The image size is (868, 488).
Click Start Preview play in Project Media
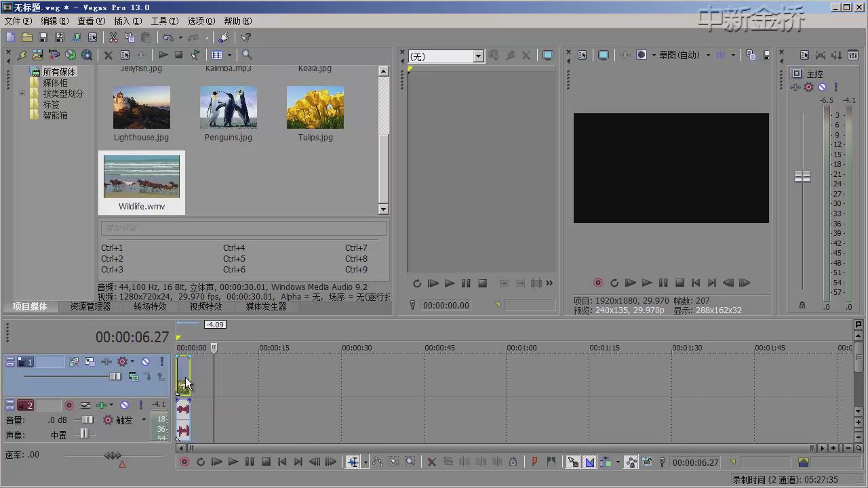point(163,55)
